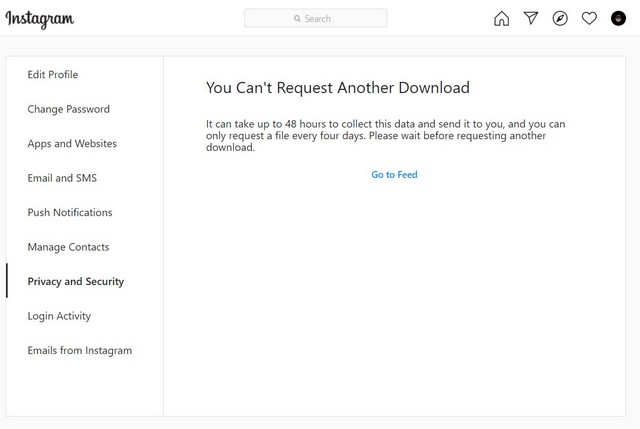Click the Go to Feed link
Image resolution: width=640 pixels, height=429 pixels.
click(x=394, y=175)
